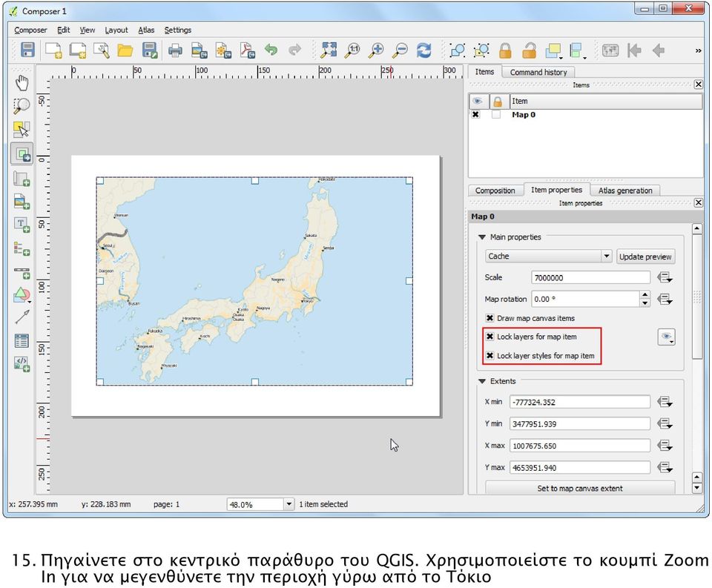Viewport: 712px width, 588px height.
Task: Click the Redo arrow
Action: (294, 49)
